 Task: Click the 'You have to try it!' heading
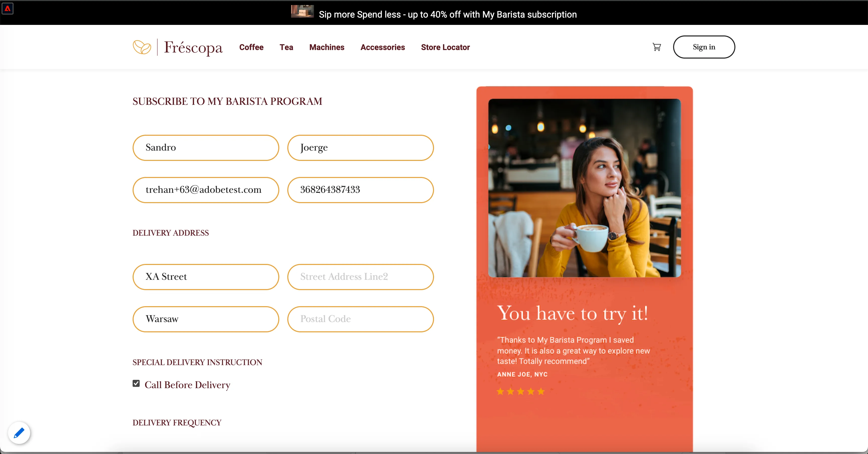point(572,314)
